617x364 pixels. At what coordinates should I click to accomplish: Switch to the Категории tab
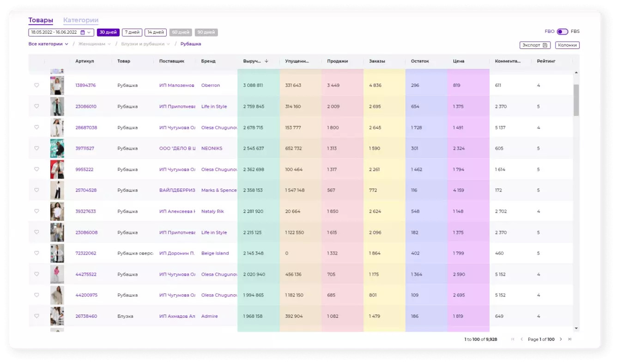coord(81,20)
